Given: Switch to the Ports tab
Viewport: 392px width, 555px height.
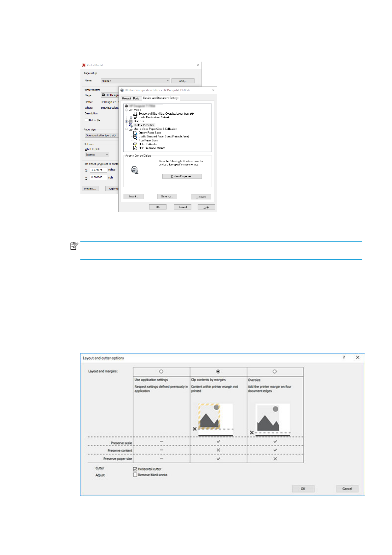Looking at the screenshot, I should tap(136, 99).
